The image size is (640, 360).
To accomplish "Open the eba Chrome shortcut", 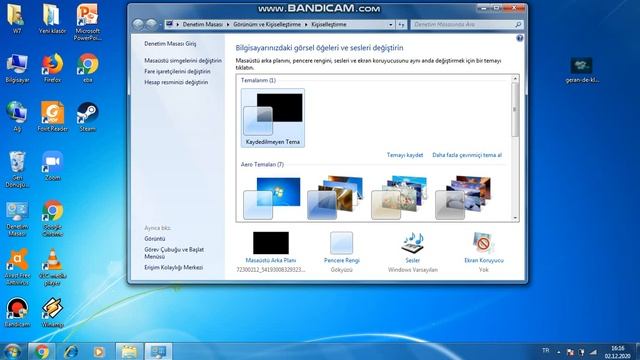I will point(88,68).
